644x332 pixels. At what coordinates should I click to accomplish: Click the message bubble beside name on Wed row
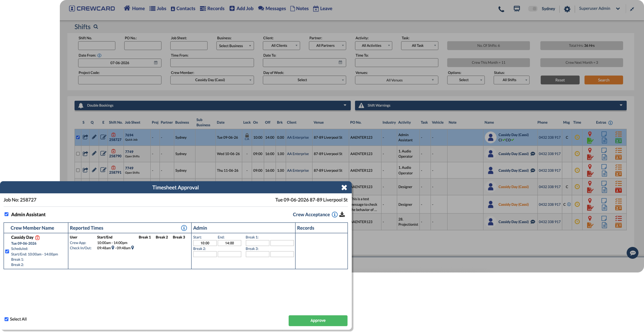[x=533, y=154]
